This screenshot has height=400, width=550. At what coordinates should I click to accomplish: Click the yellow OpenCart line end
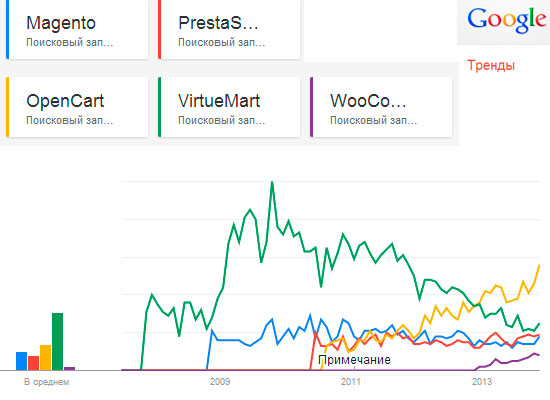coord(539,266)
